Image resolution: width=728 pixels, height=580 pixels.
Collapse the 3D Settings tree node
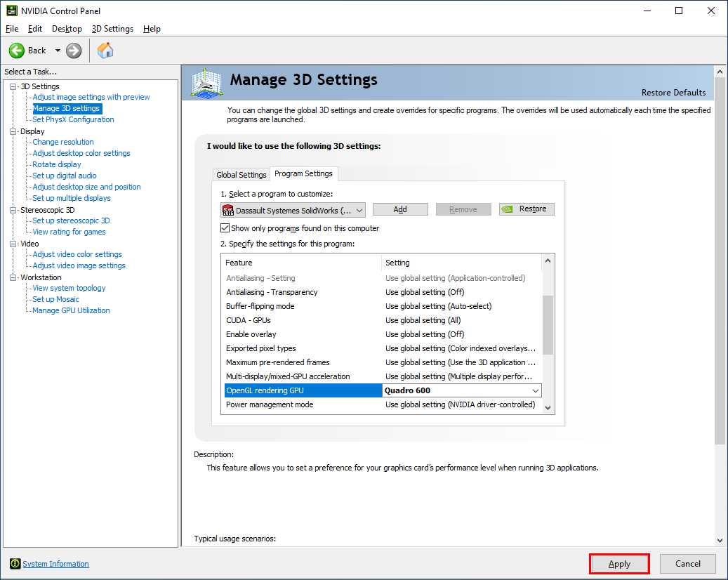tap(13, 86)
